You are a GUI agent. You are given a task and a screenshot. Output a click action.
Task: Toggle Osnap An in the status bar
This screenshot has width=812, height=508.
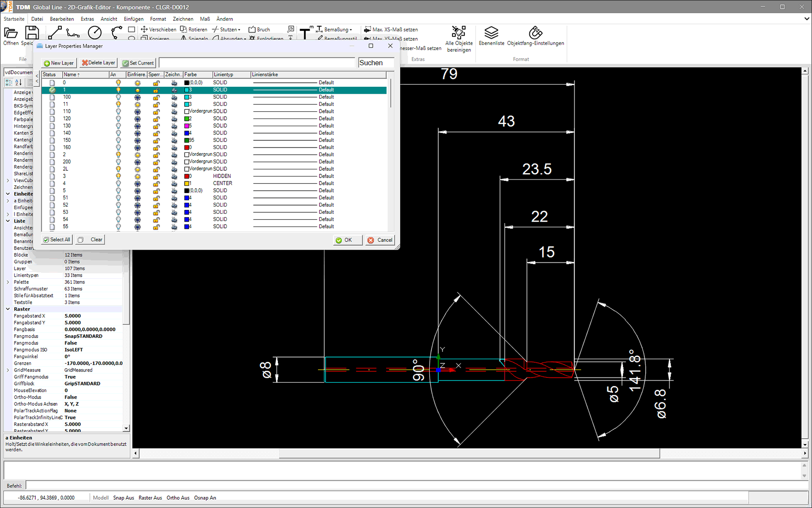[x=205, y=498]
